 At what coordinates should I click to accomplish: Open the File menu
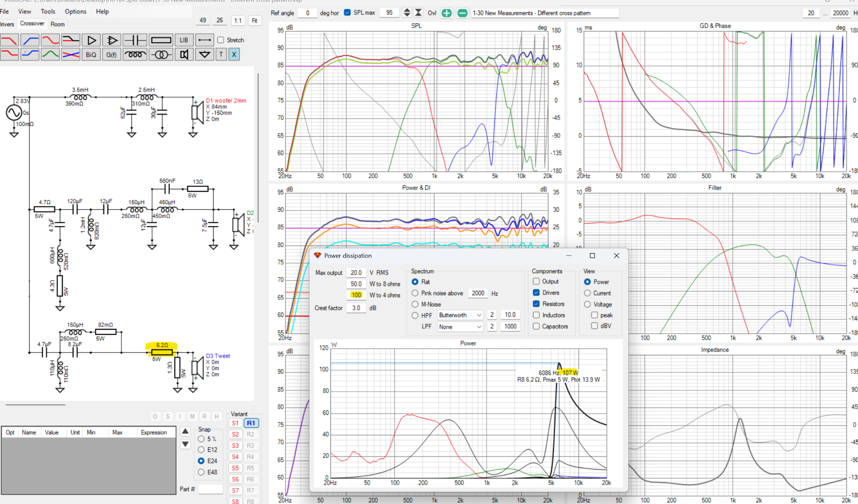(5, 11)
